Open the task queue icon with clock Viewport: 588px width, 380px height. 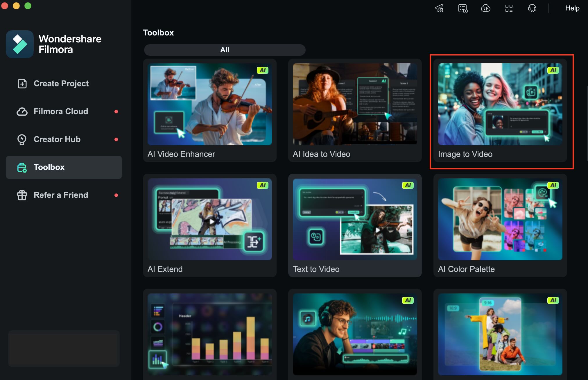[x=462, y=8]
